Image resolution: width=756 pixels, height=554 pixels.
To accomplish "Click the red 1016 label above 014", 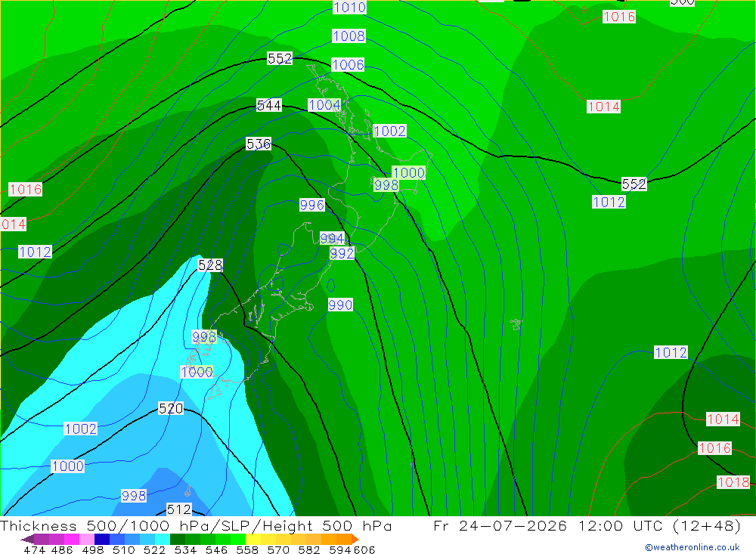I will pyautogui.click(x=26, y=189).
